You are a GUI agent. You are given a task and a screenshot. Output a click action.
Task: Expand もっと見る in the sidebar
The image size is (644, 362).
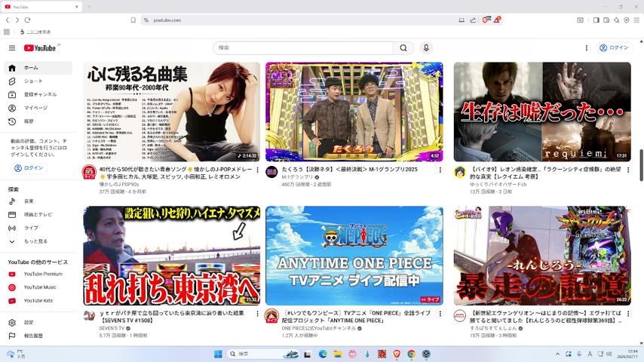coord(38,241)
